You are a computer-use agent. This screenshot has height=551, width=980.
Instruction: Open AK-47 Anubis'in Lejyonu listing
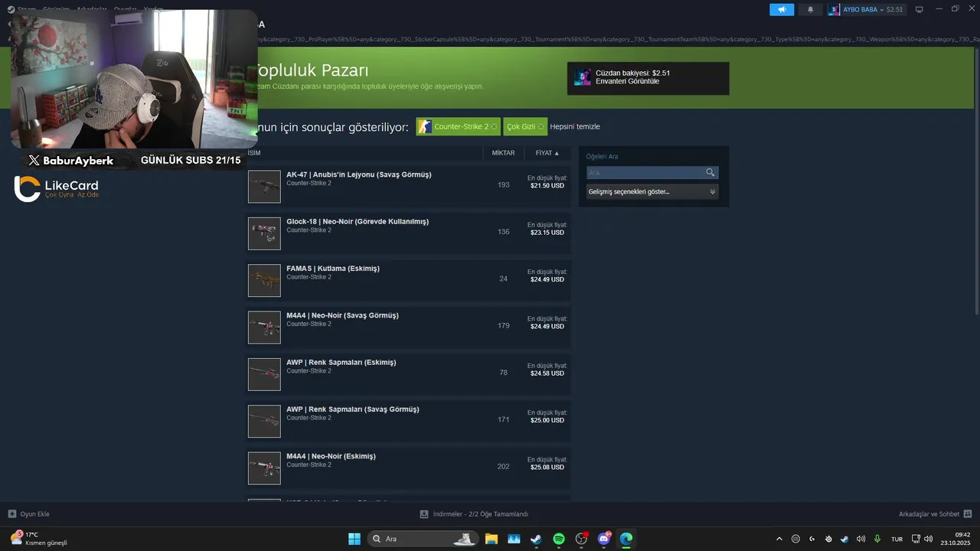[358, 174]
